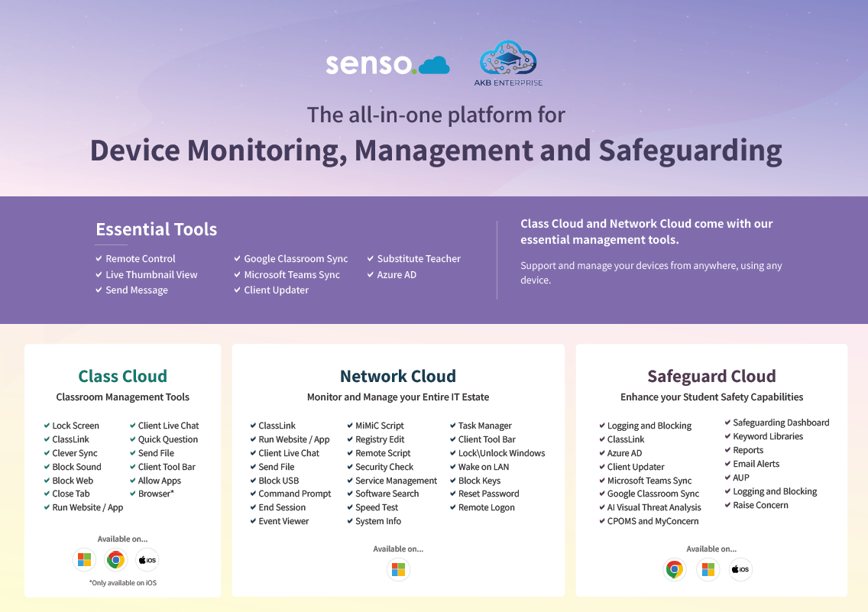
Task: Click the AKB Enterprise logo
Action: tap(508, 63)
